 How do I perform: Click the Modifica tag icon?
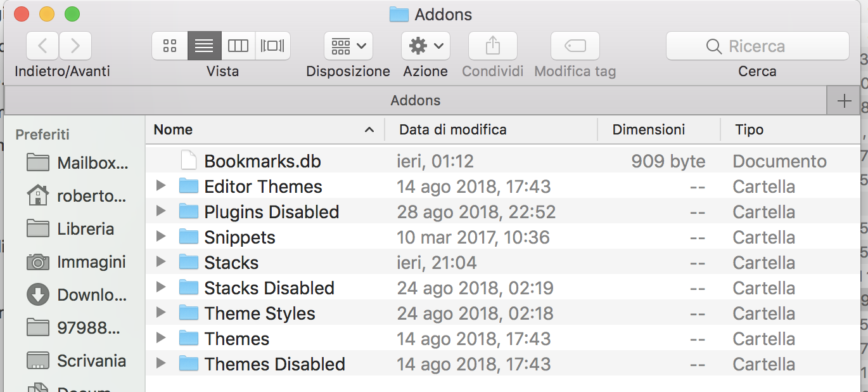tap(575, 46)
